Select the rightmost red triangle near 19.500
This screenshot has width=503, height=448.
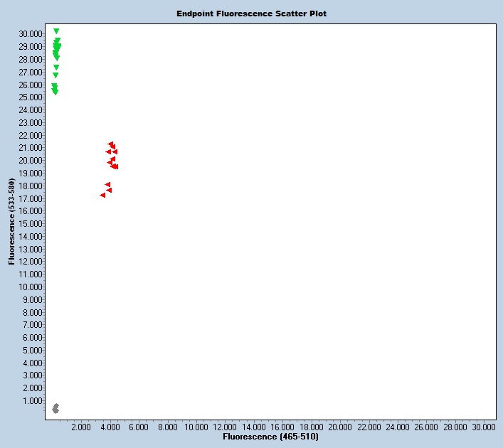pyautogui.click(x=115, y=167)
